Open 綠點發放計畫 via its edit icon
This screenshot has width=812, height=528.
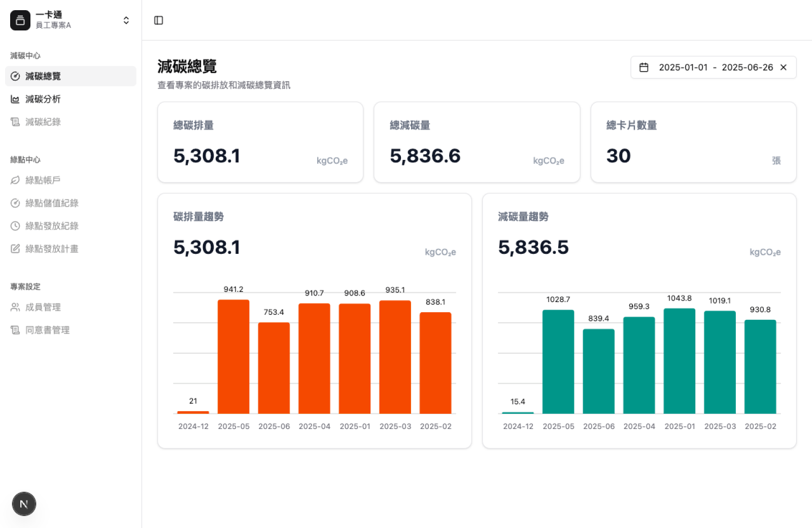(16, 248)
